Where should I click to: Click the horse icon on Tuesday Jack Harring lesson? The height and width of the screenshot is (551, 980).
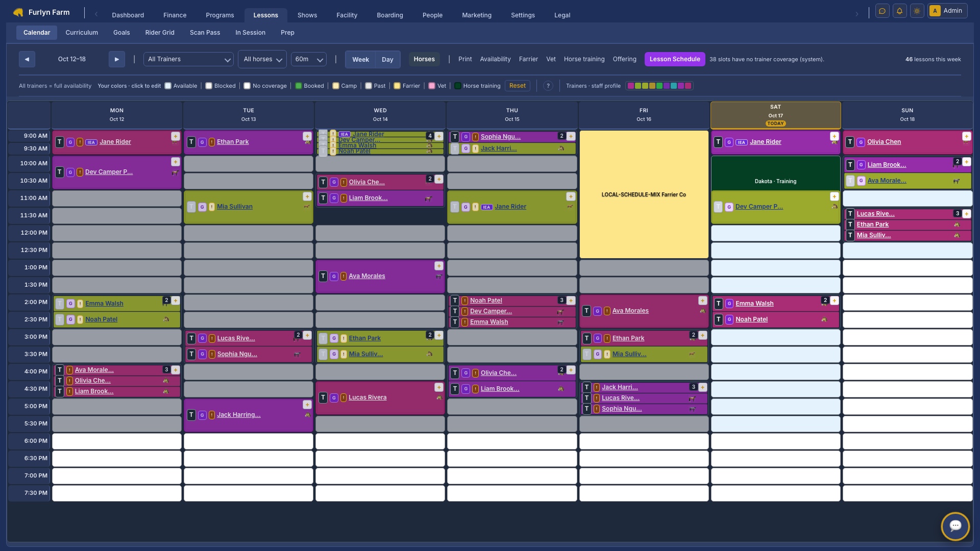(307, 415)
